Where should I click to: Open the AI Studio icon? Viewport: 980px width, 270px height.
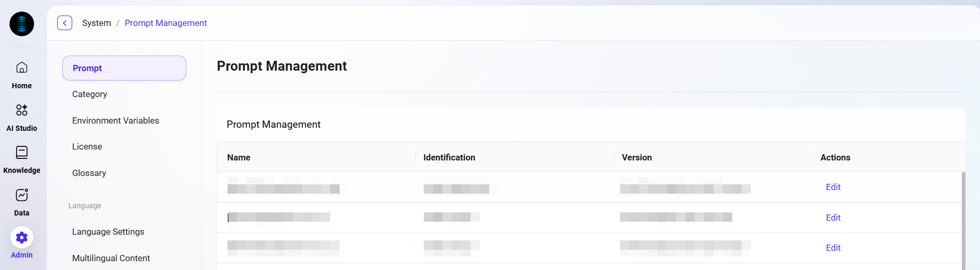coord(22,110)
